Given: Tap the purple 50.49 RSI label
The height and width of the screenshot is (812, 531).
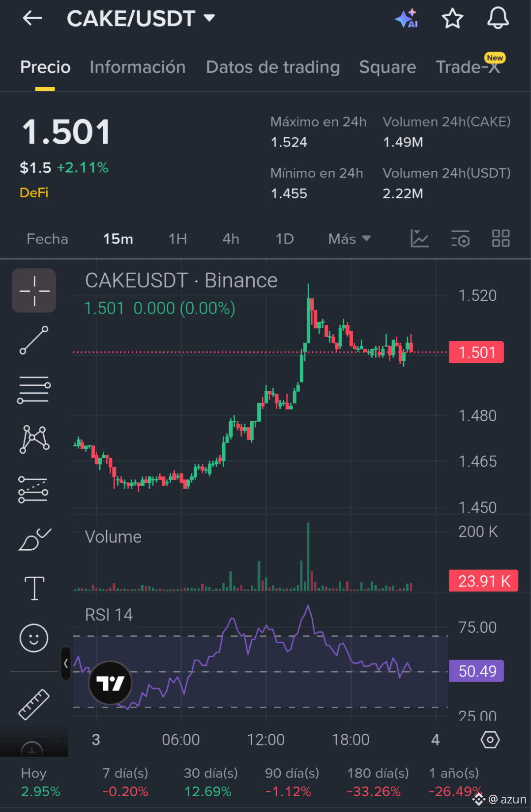Looking at the screenshot, I should tap(477, 671).
